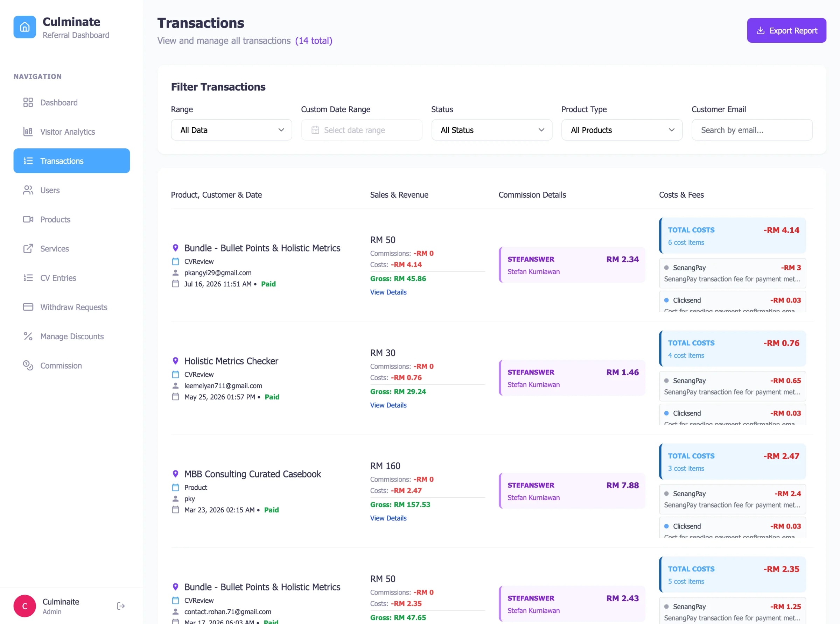This screenshot has height=624, width=840.
Task: Click the Culminaite avatar circle
Action: pyautogui.click(x=24, y=606)
